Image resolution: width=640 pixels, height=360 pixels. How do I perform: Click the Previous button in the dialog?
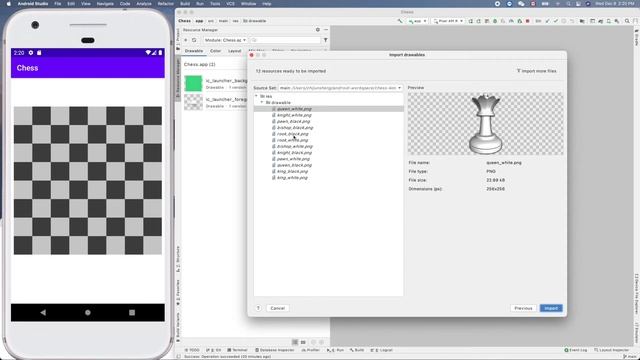point(523,308)
